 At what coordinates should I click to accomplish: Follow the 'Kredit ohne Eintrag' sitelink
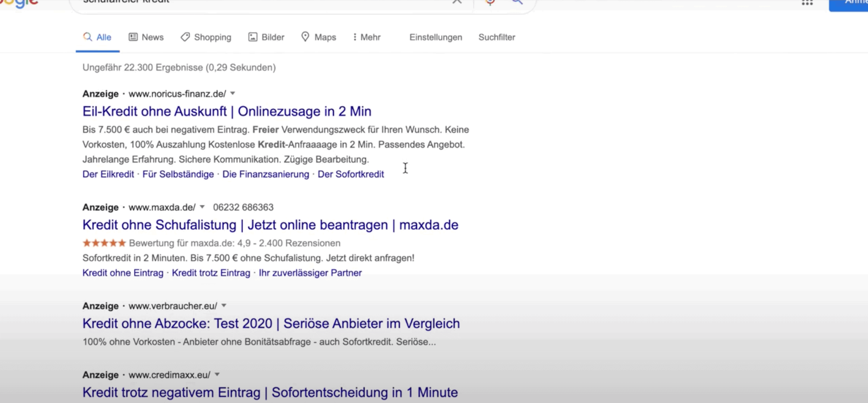[123, 273]
